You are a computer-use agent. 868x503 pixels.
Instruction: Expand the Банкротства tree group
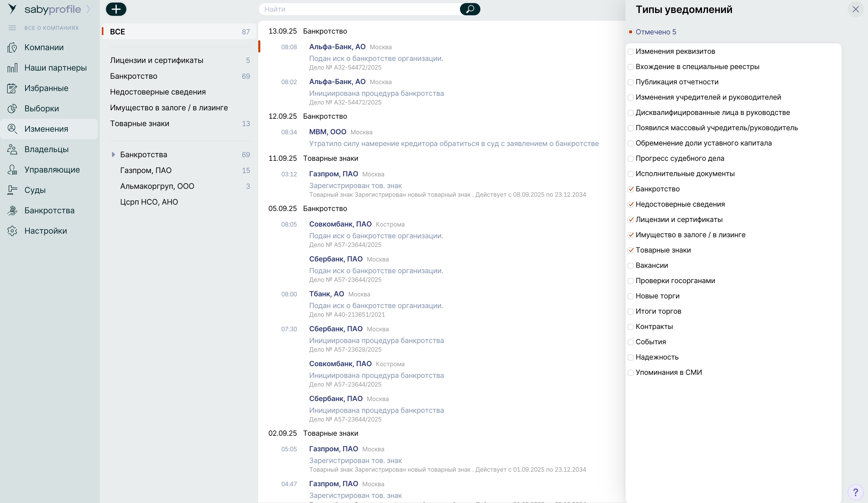(x=113, y=155)
